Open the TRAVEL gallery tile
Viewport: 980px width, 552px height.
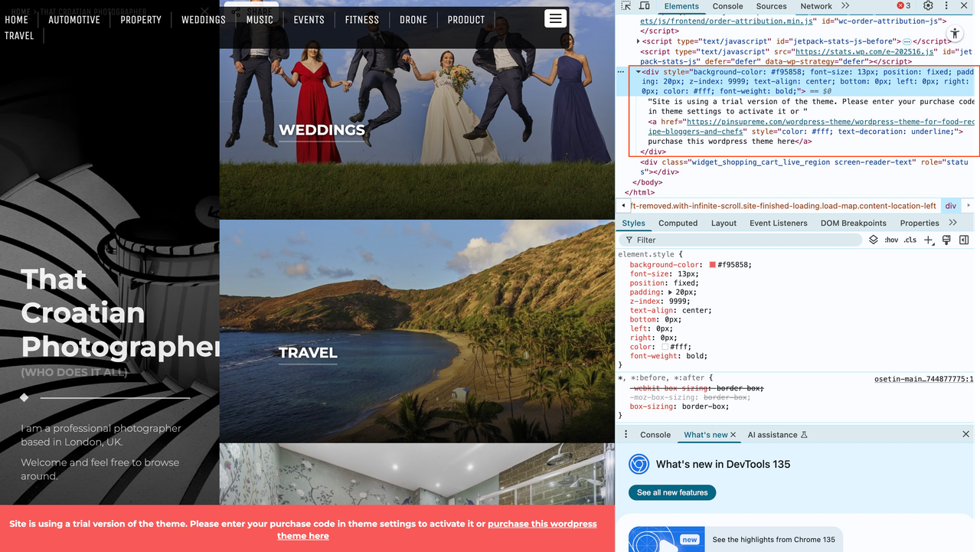pyautogui.click(x=416, y=331)
